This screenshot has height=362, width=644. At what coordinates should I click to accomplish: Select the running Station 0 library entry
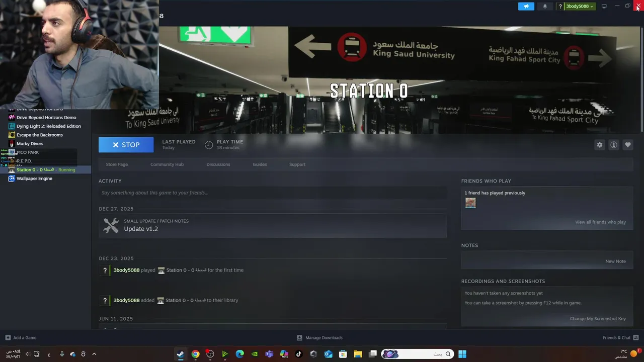(x=45, y=170)
